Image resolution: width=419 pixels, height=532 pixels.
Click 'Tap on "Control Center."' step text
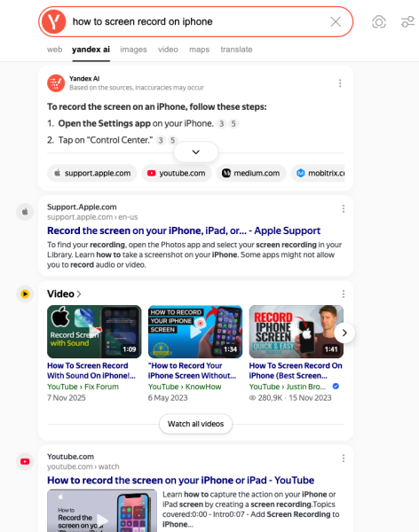(106, 140)
